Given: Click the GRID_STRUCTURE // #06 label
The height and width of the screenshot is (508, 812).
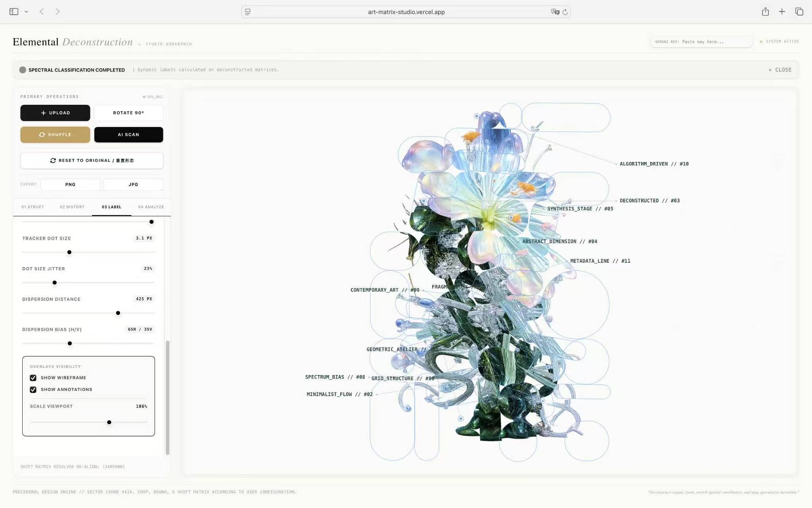Looking at the screenshot, I should pyautogui.click(x=403, y=379).
